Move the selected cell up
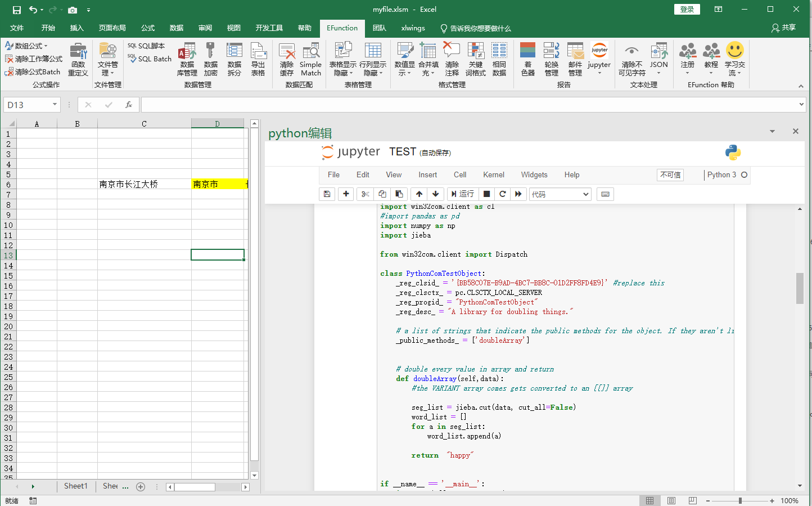 coord(419,194)
